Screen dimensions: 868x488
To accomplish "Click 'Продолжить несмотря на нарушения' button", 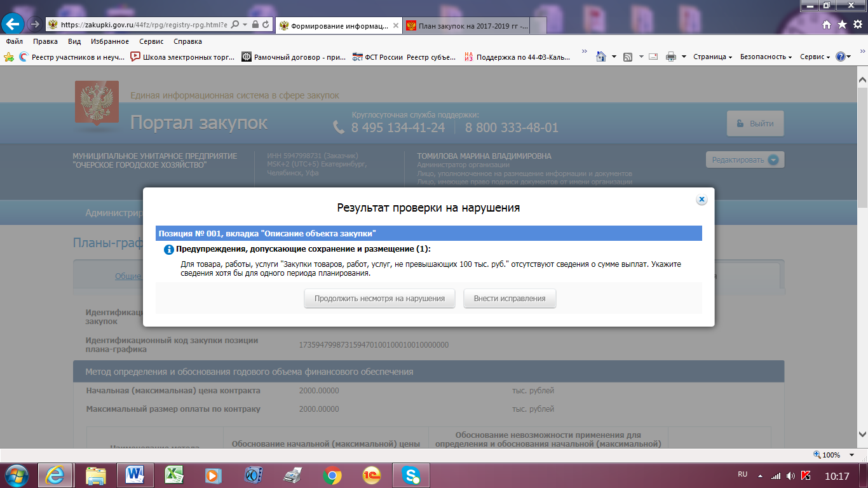I will [x=379, y=299].
